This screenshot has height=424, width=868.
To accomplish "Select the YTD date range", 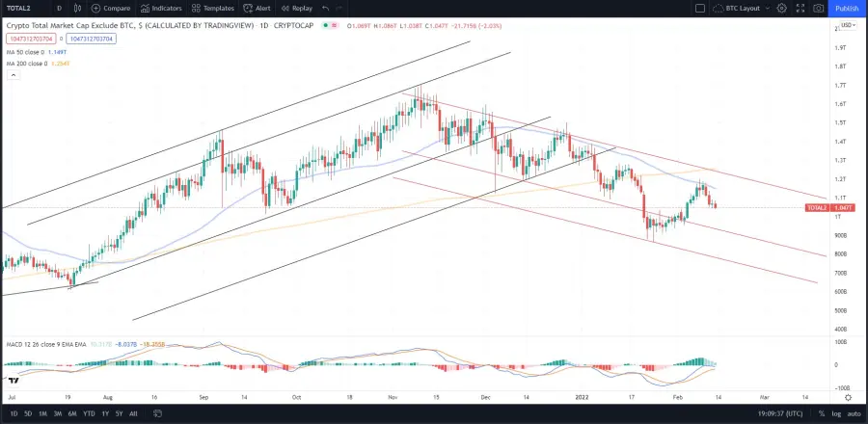I will coord(89,413).
